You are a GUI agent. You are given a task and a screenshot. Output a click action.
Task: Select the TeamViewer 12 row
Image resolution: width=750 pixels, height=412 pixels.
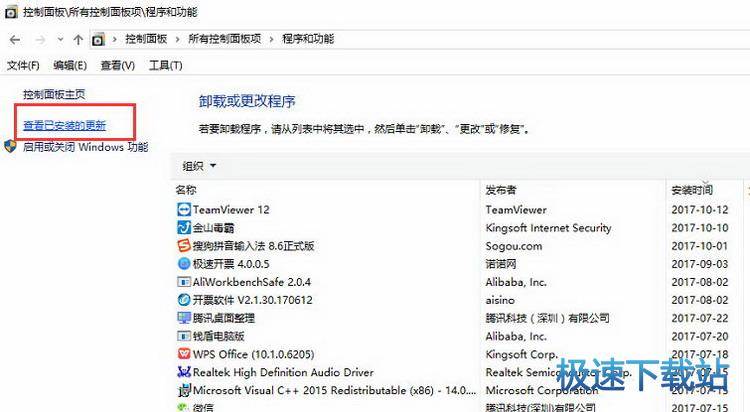click(459, 210)
